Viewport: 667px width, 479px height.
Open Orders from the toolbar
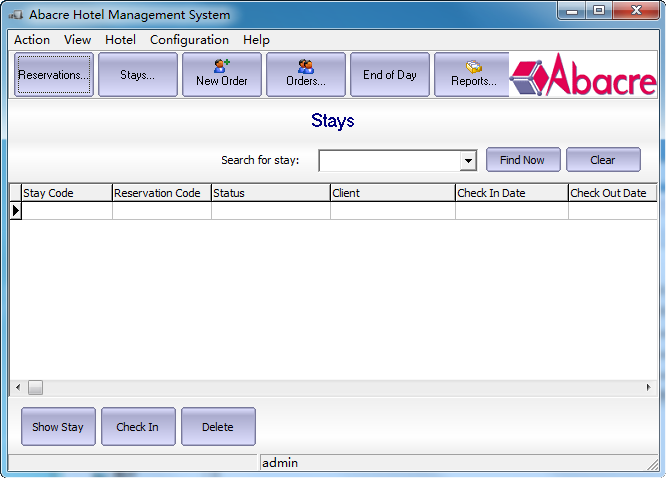coord(306,75)
